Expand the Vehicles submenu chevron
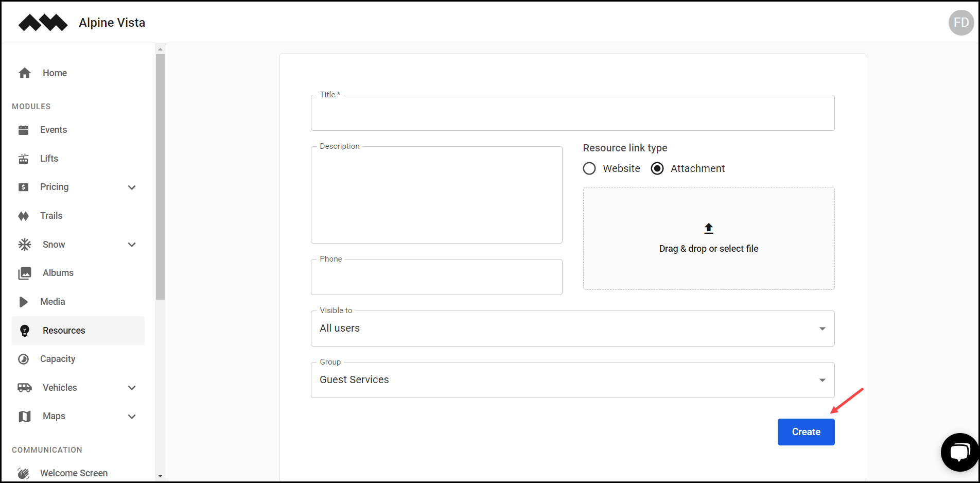This screenshot has width=980, height=483. click(x=132, y=388)
